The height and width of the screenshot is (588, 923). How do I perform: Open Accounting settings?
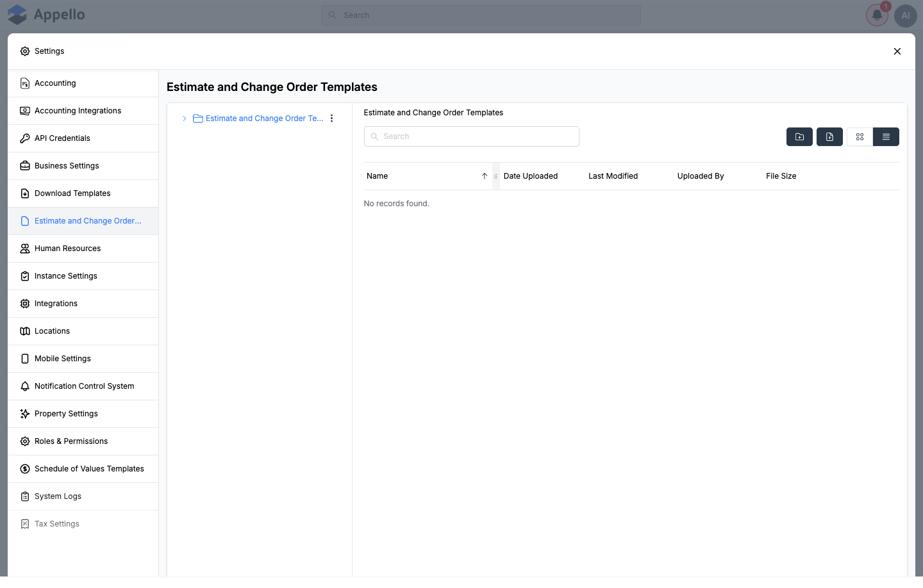click(x=83, y=83)
